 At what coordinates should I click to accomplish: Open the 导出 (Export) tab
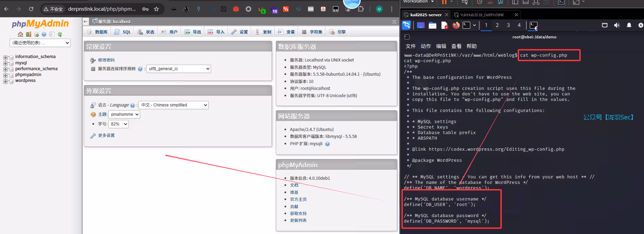(x=193, y=32)
